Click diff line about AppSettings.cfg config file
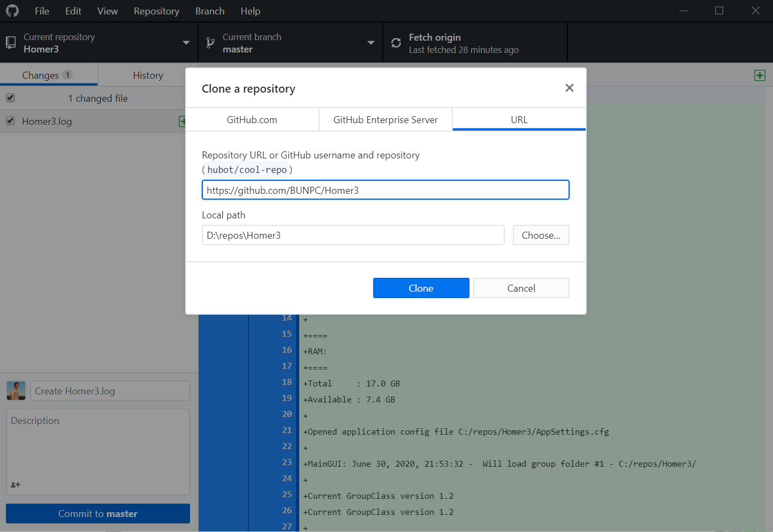This screenshot has height=532, width=773. click(x=456, y=432)
